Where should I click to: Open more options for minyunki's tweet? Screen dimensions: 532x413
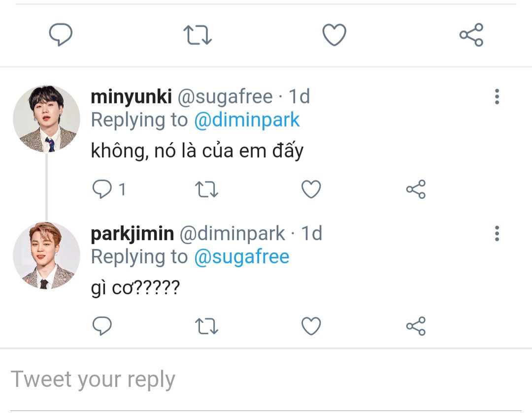pyautogui.click(x=497, y=97)
